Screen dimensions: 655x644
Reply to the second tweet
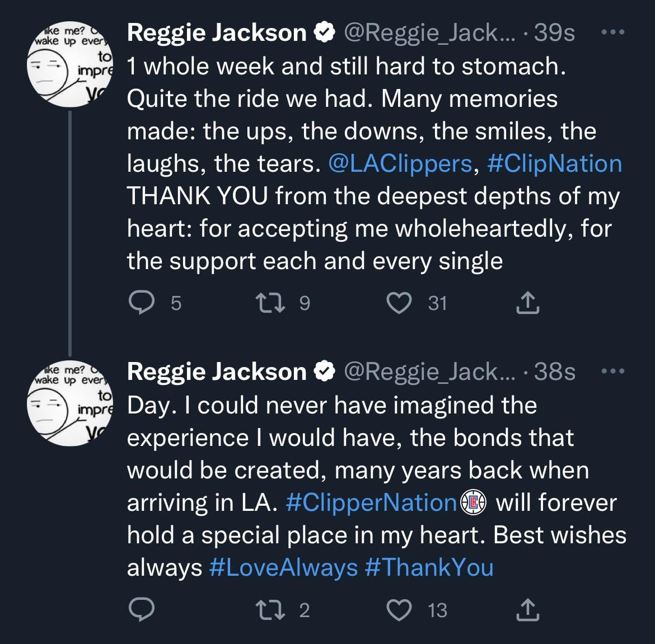142,610
